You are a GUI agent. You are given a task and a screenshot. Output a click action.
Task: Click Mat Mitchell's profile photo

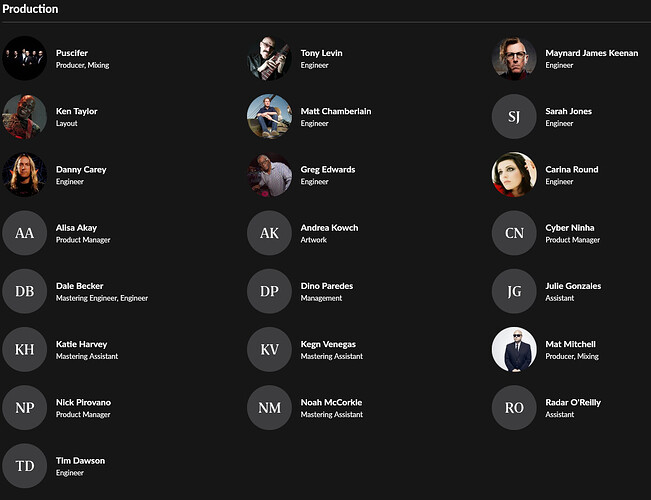click(514, 350)
